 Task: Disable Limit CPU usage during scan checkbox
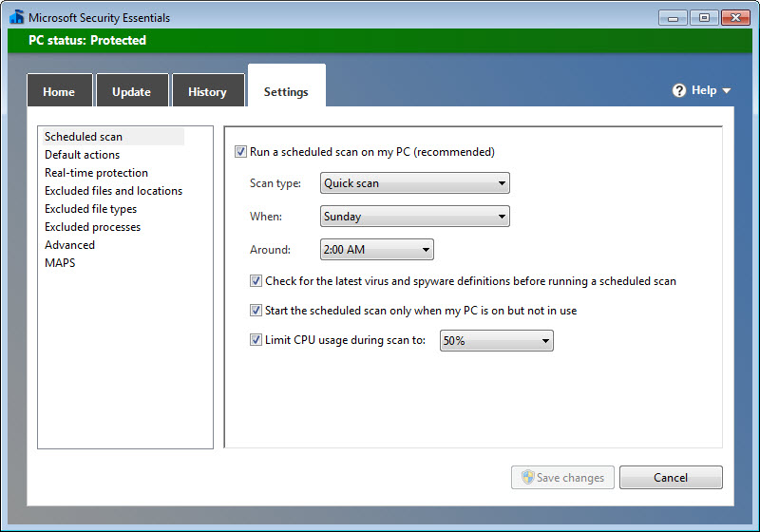coord(256,340)
